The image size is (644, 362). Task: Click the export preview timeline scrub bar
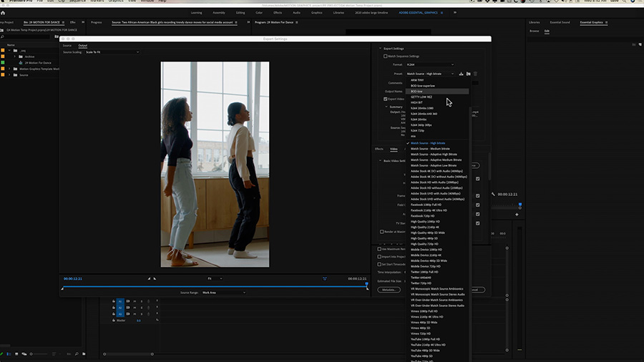click(215, 286)
